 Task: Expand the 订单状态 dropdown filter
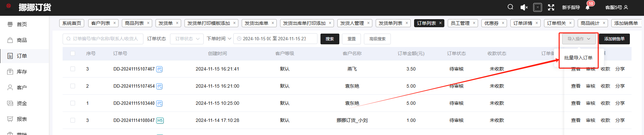pos(187,39)
